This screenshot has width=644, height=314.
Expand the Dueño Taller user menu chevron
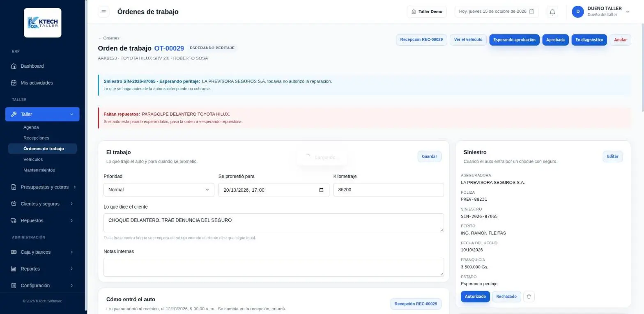[628, 12]
